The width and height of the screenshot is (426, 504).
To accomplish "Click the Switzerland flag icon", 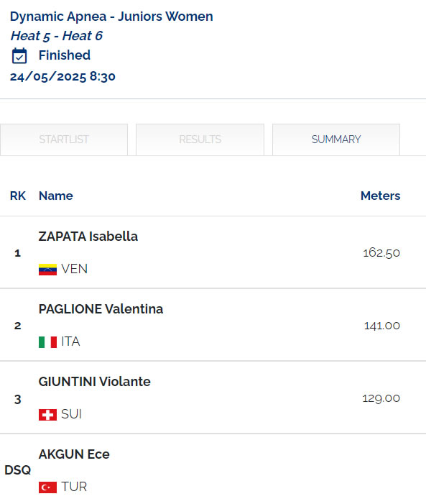I will 47,415.
